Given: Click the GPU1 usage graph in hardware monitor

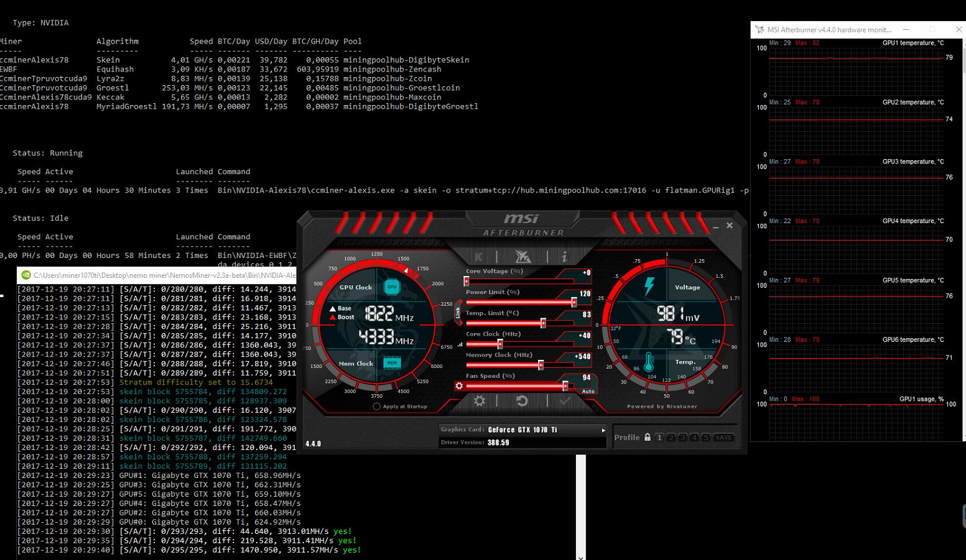Looking at the screenshot, I should (857, 423).
